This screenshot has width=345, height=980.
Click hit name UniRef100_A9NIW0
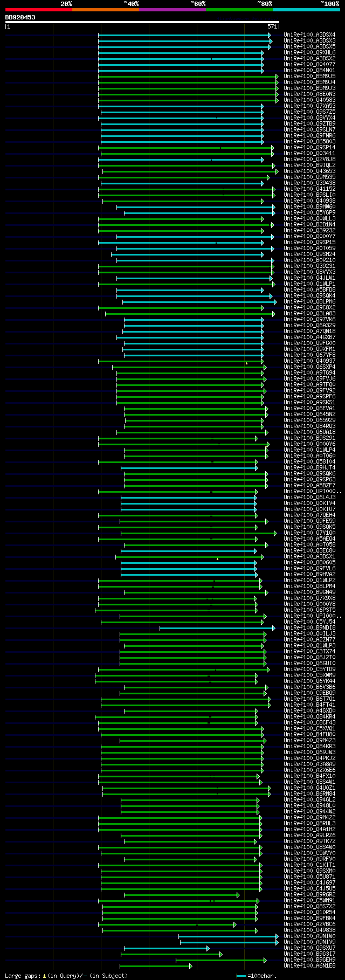point(309,936)
